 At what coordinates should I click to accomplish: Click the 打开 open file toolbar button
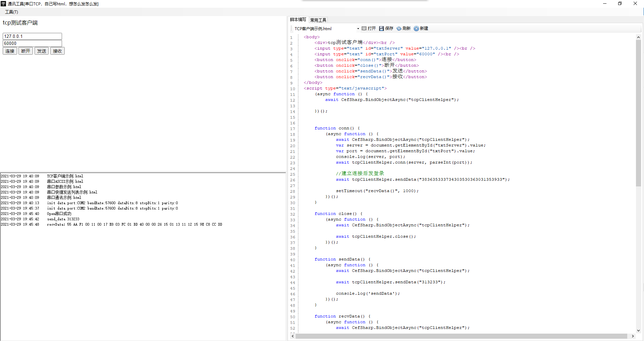369,29
